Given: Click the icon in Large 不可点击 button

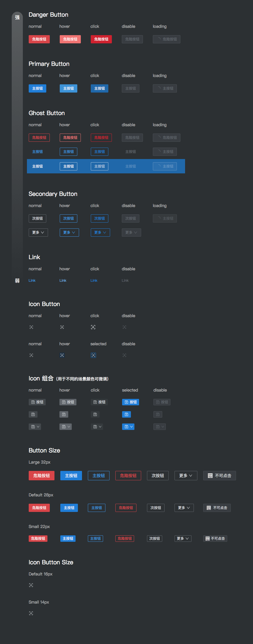Looking at the screenshot, I should 210,476.
